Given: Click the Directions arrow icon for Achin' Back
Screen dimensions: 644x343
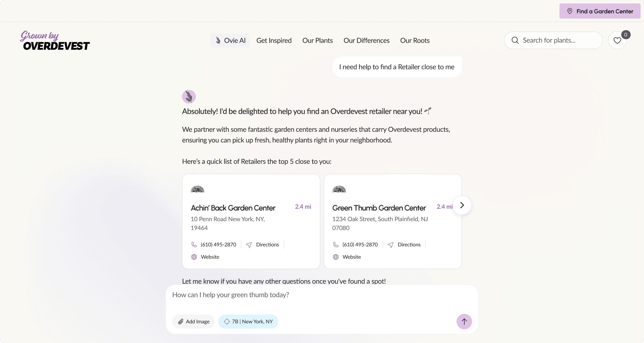Looking at the screenshot, I should click(249, 244).
